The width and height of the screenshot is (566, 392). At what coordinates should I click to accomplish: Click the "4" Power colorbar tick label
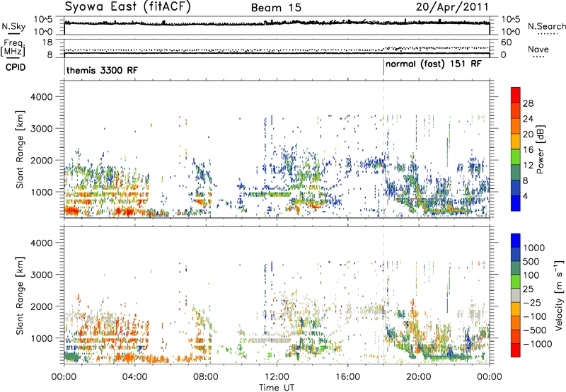click(526, 196)
